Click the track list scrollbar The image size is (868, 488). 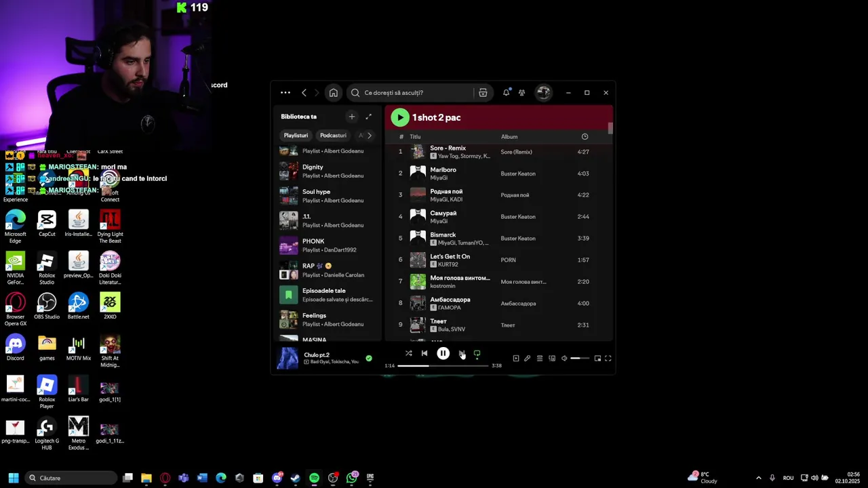point(610,129)
